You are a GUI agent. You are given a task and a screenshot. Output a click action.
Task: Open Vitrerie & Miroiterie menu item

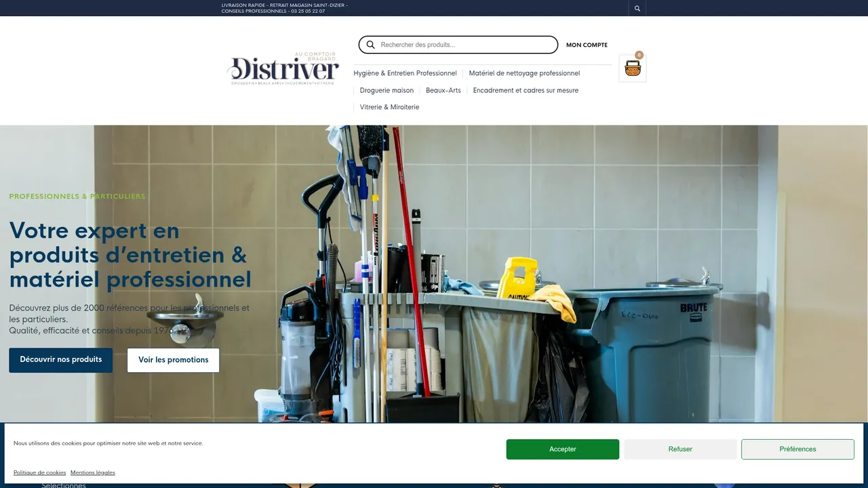pos(389,107)
